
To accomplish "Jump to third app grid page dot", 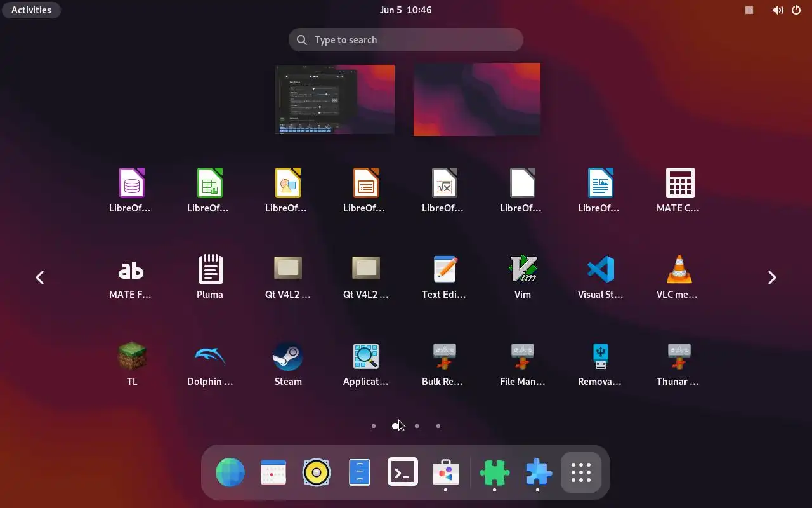I will pyautogui.click(x=417, y=426).
